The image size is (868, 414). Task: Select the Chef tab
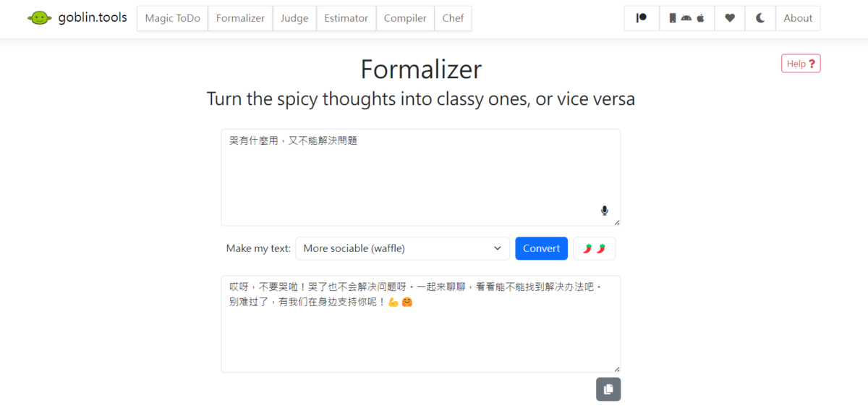click(453, 18)
